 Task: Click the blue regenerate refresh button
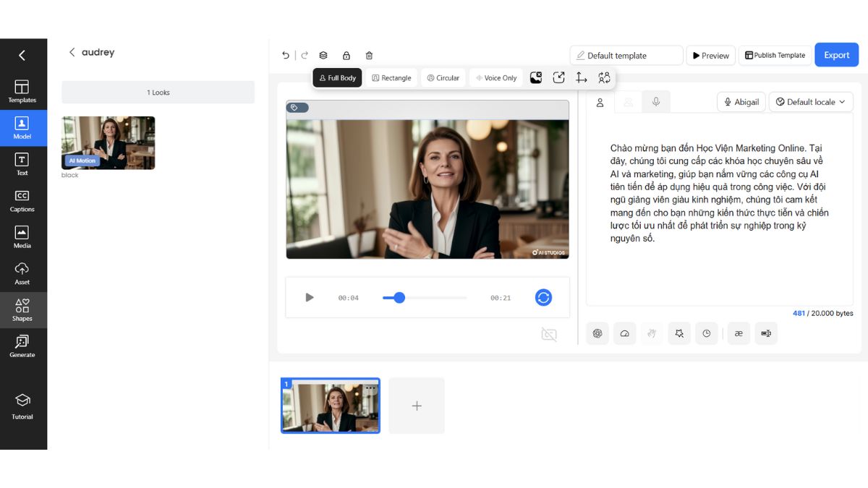pyautogui.click(x=544, y=297)
